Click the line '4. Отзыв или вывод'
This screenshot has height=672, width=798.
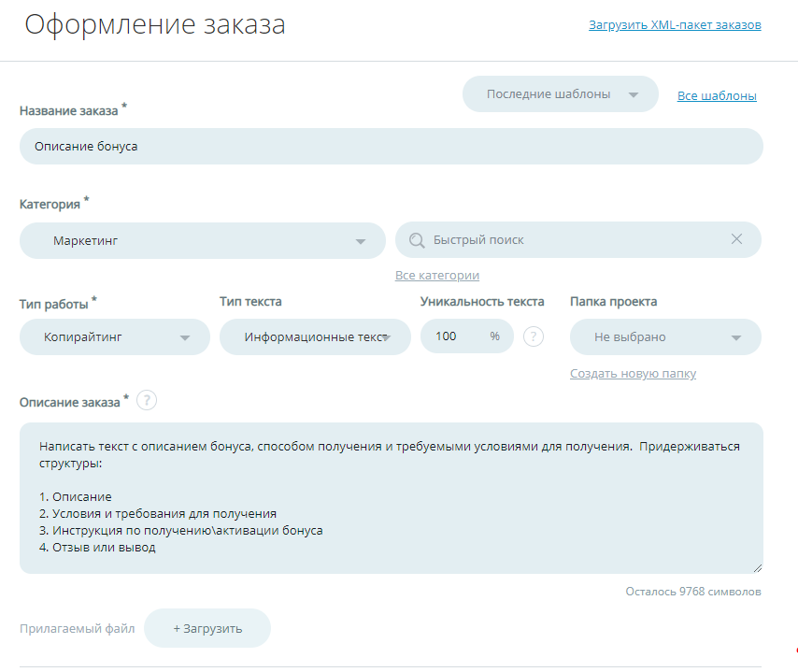97,548
